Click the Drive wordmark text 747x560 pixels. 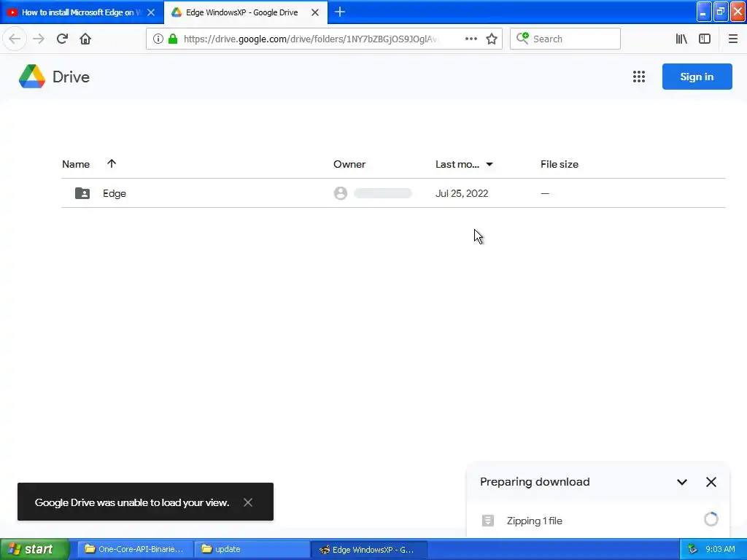(71, 77)
